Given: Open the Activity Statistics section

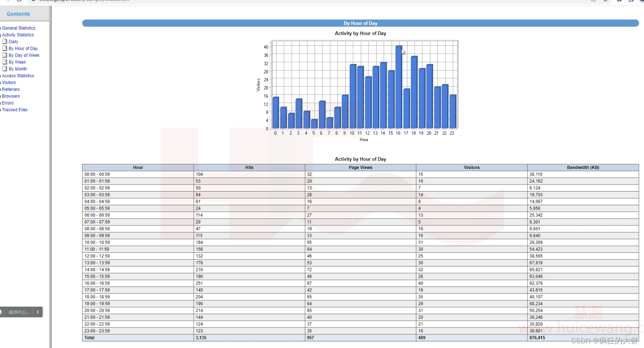Looking at the screenshot, I should coord(18,35).
